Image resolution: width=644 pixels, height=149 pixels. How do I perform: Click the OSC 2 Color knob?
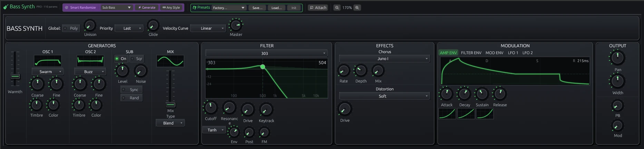96,105
